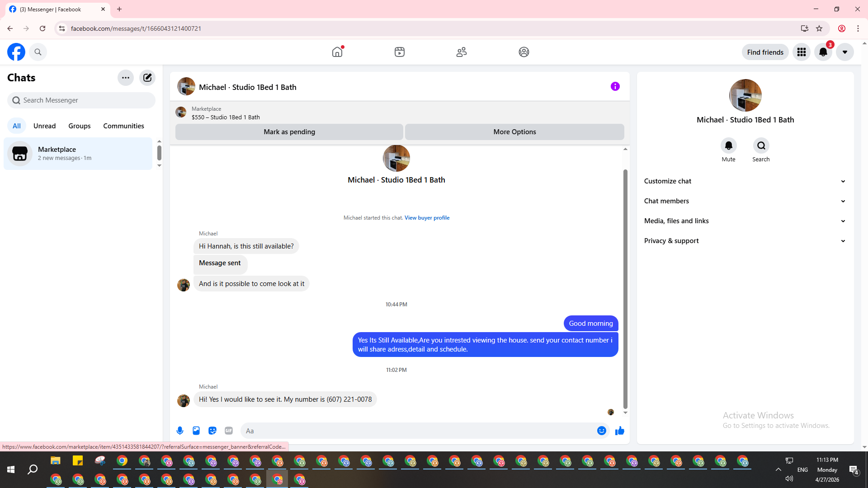Click the taskbar volume speaker icon
The image size is (868, 488).
789,479
